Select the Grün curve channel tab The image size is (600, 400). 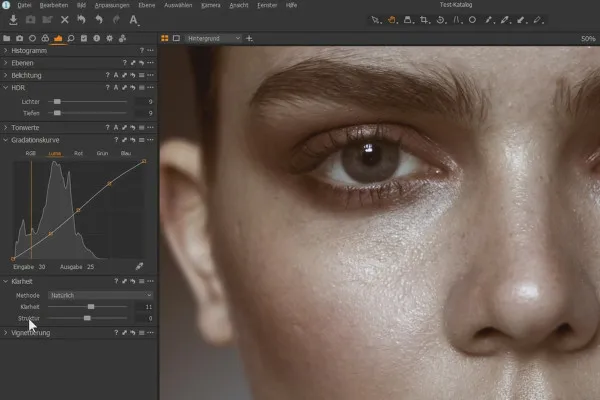point(102,153)
